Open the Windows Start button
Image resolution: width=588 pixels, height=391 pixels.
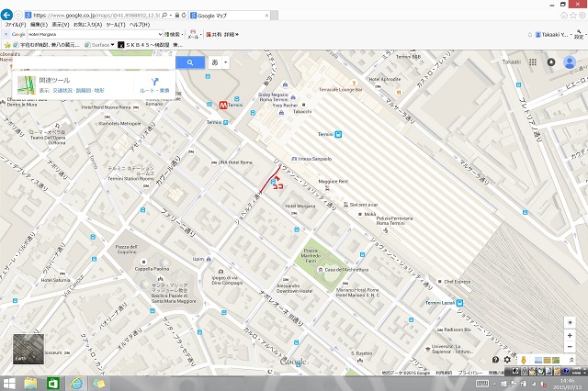pos(9,384)
